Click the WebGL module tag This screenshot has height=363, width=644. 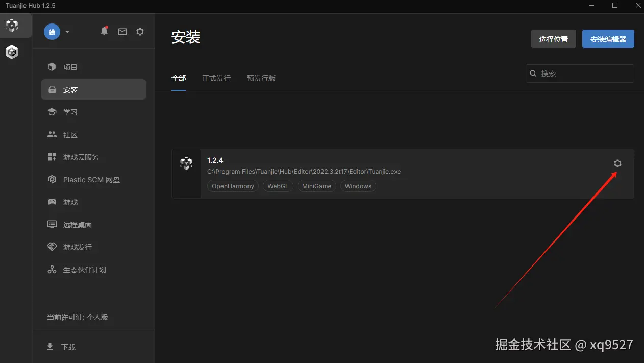coord(278,186)
